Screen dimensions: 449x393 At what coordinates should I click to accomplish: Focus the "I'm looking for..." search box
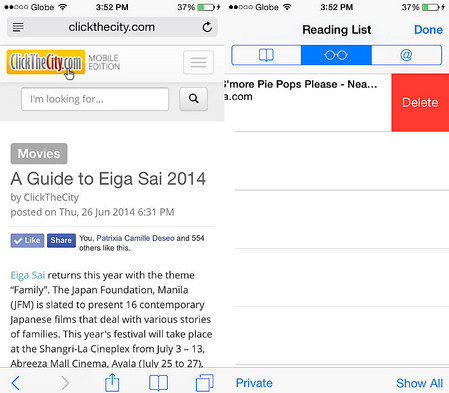click(x=95, y=99)
